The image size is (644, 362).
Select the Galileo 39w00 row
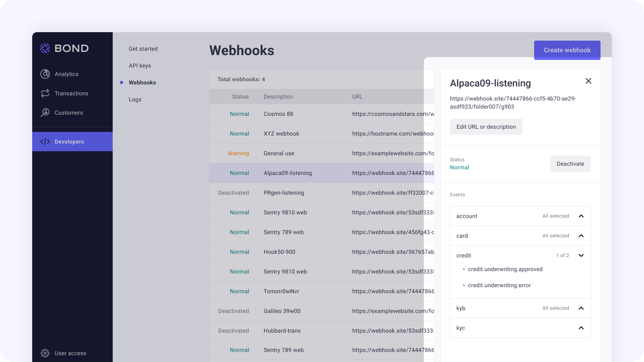click(322, 311)
